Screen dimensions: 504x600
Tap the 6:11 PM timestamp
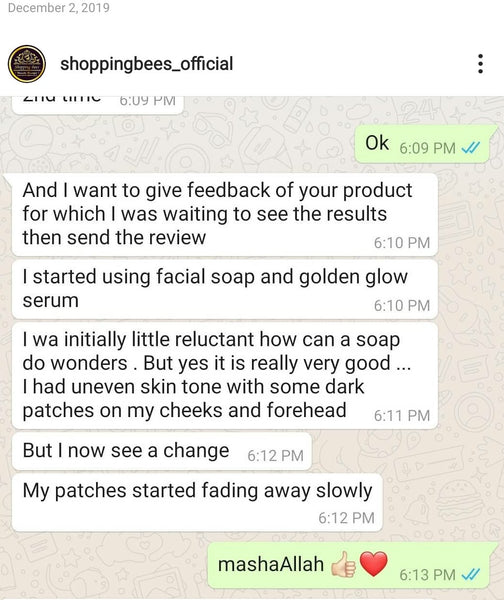coord(402,416)
